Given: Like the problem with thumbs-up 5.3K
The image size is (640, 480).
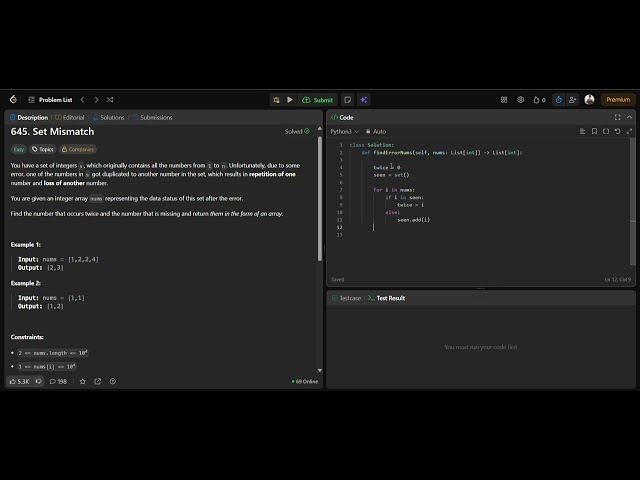Looking at the screenshot, I should pyautogui.click(x=19, y=382).
